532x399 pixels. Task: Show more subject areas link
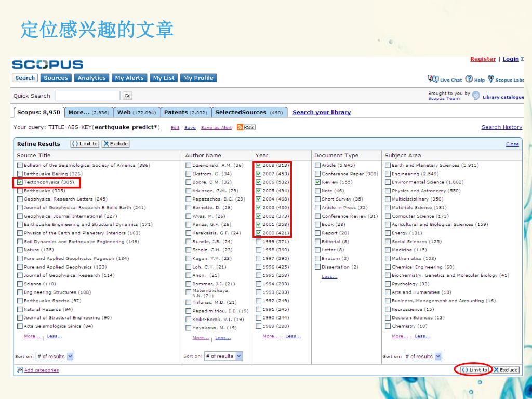coord(400,336)
